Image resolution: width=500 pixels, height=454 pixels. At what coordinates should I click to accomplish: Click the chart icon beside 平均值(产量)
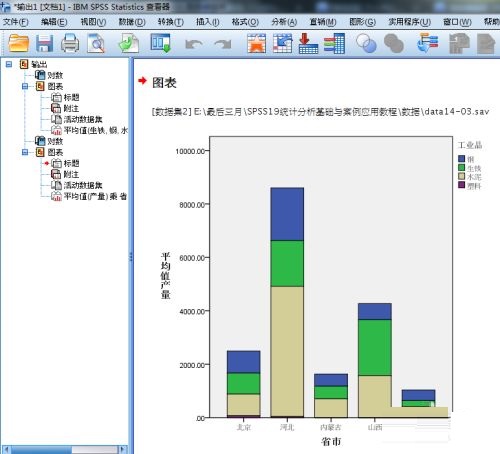tap(56, 196)
